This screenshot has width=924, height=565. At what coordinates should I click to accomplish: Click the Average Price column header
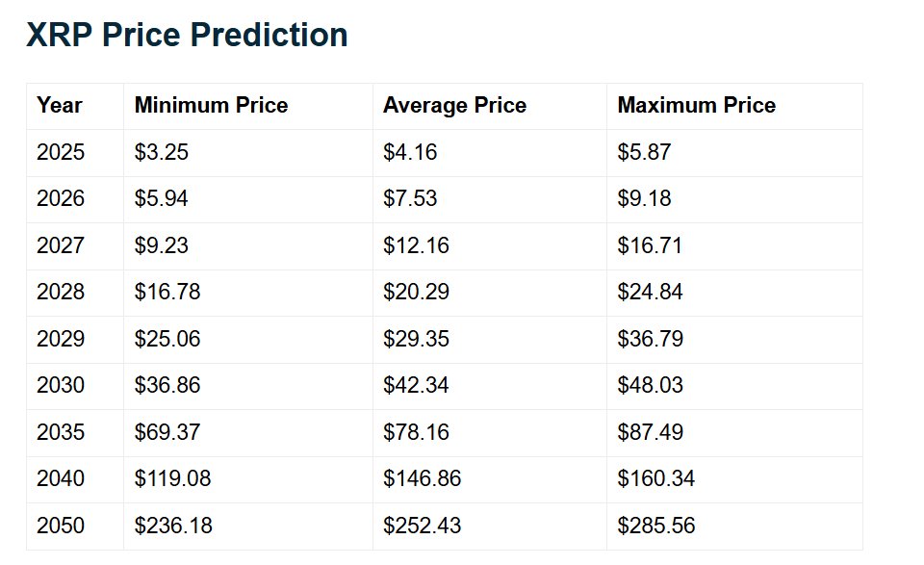454,106
